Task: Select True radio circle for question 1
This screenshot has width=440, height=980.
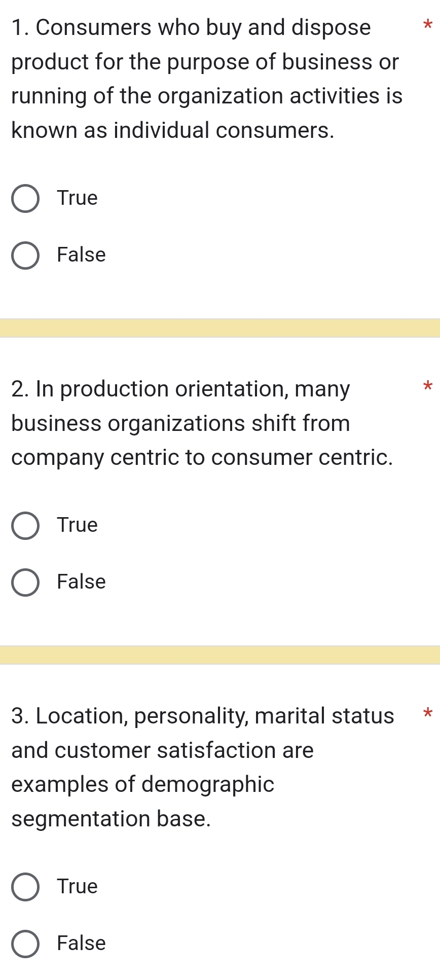Action: point(25,199)
